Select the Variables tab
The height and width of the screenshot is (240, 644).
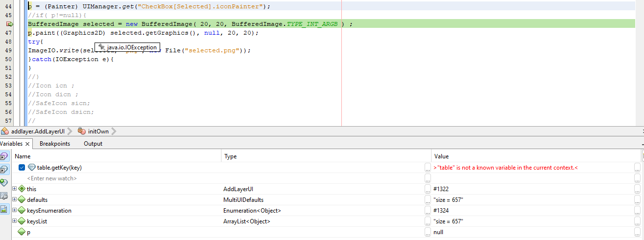11,143
